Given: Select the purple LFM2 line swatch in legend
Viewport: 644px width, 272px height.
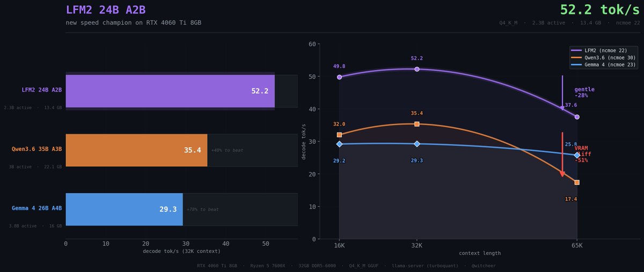Looking at the screenshot, I should point(577,50).
